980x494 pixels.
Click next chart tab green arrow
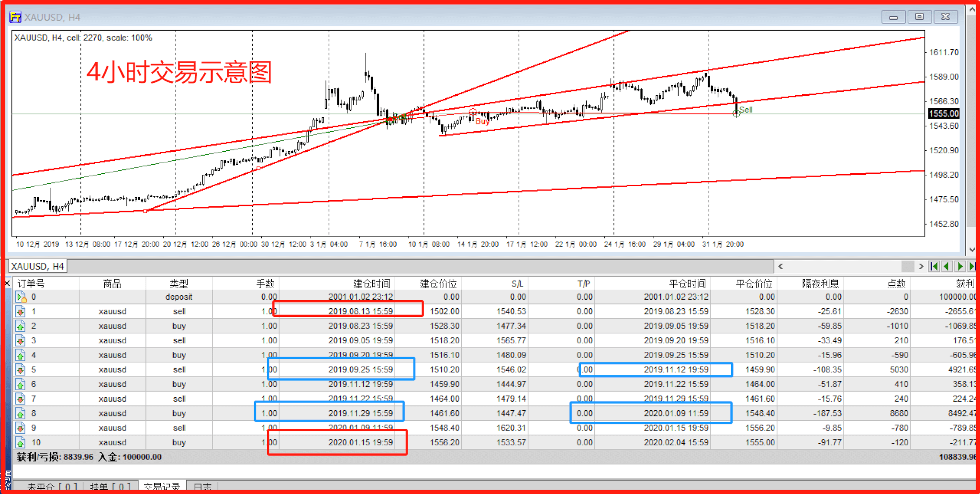(959, 266)
